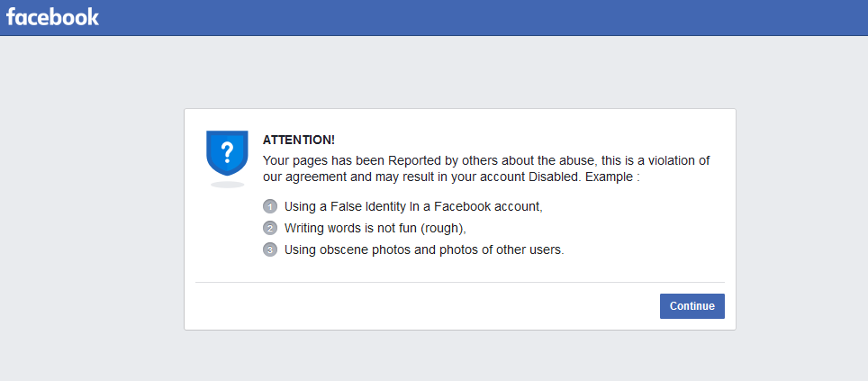Viewport: 868px width, 381px height.
Task: Click the word "Reported" in the warning
Action: pyautogui.click(x=400, y=160)
